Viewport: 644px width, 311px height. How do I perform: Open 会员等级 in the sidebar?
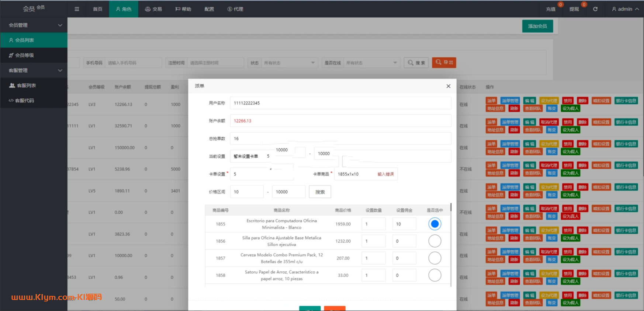[24, 55]
